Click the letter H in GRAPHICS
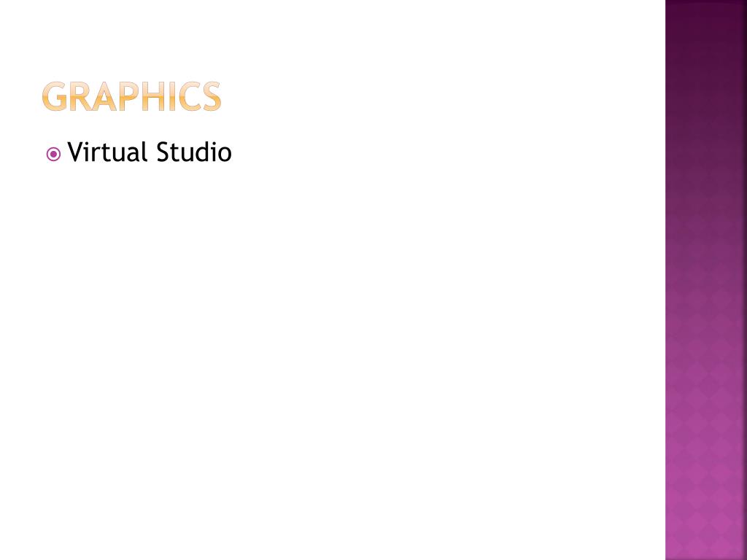The image size is (747, 560). (154, 96)
